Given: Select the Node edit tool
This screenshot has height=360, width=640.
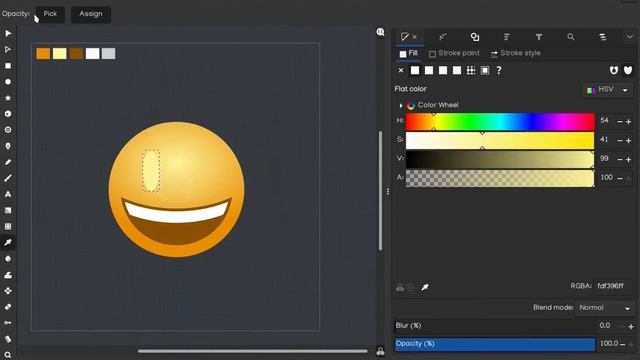Looking at the screenshot, I should click(8, 49).
